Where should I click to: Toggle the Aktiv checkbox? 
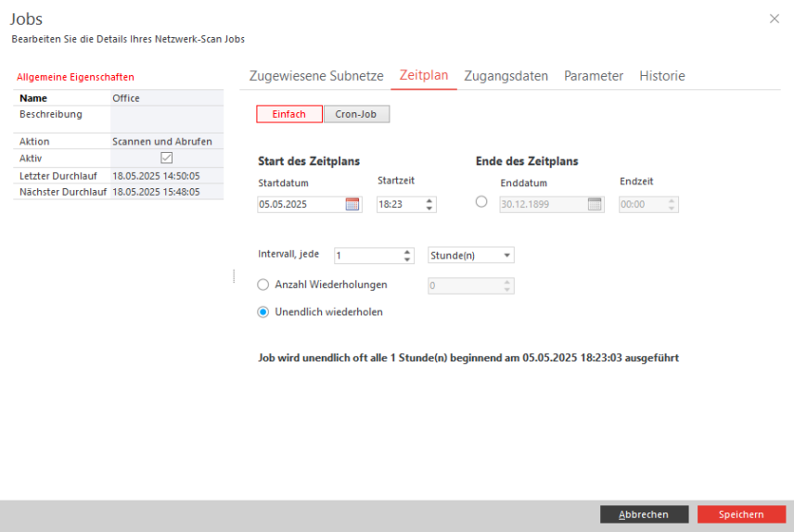167,158
